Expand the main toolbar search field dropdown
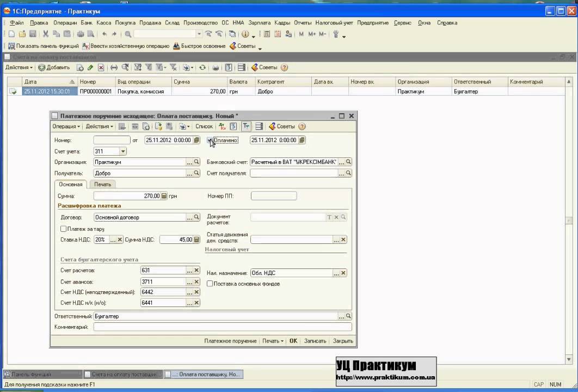578x392 pixels. click(199, 34)
